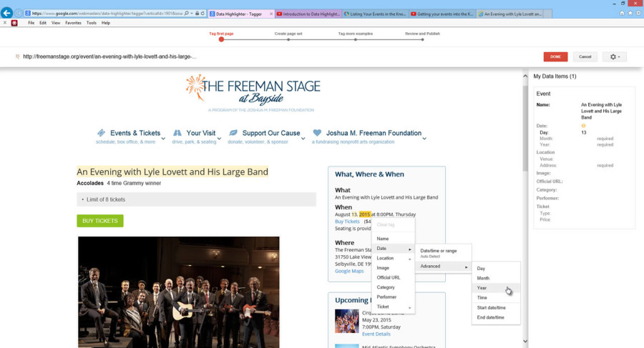Viewport: 644px width, 348px height.
Task: Click the small x left of the red add-on icon
Action: click(4, 23)
